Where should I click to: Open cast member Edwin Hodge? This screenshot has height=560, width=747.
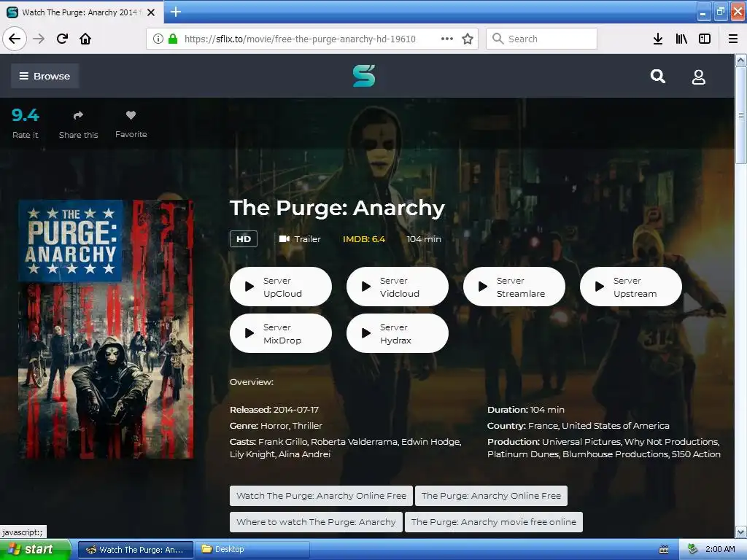(430, 442)
